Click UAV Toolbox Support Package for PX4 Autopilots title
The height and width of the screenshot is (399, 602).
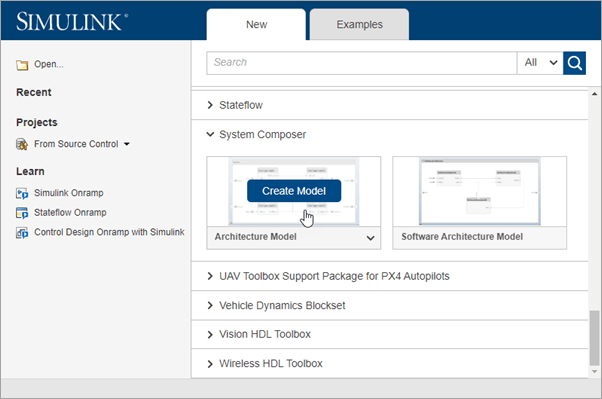[x=334, y=276]
